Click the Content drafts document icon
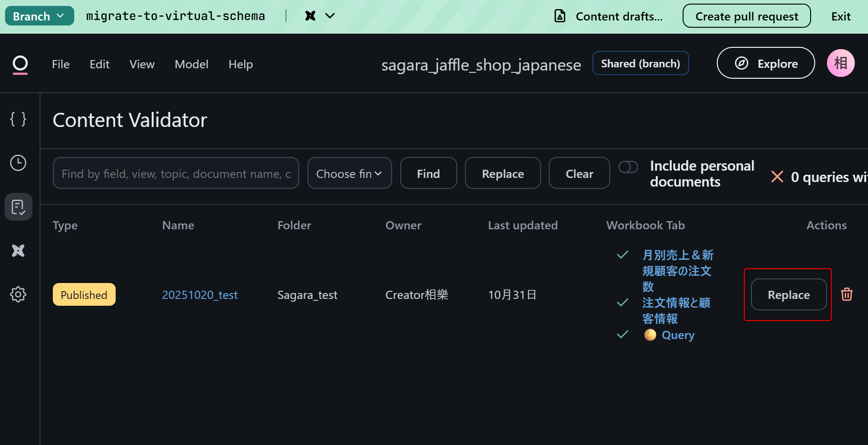This screenshot has height=445, width=868. point(560,16)
